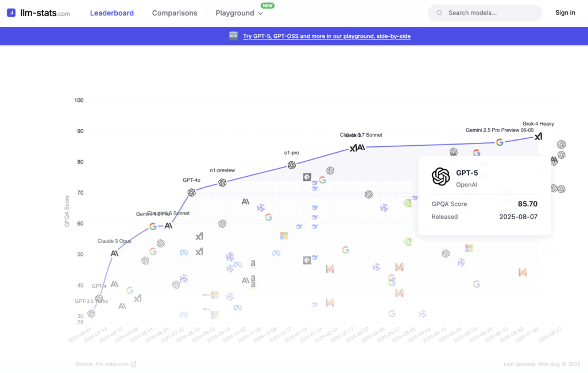
Task: Select the GPT-3.5 Turbo data point
Action: [x=91, y=313]
